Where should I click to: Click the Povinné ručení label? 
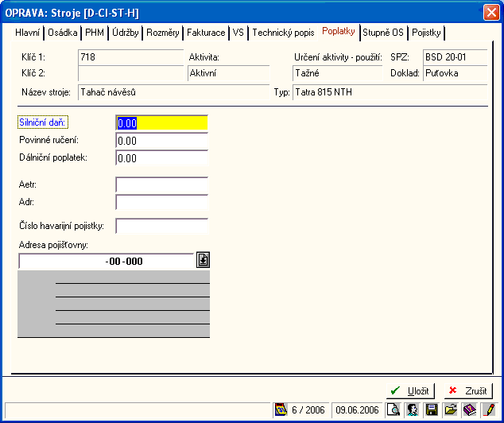click(x=48, y=140)
